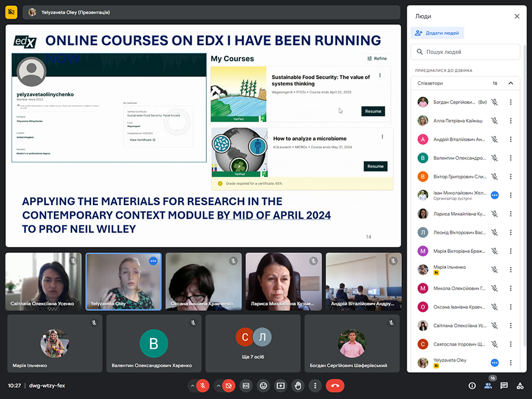Open options menu for Оксана Іванівна in list
This screenshot has height=399, width=532.
click(x=511, y=307)
